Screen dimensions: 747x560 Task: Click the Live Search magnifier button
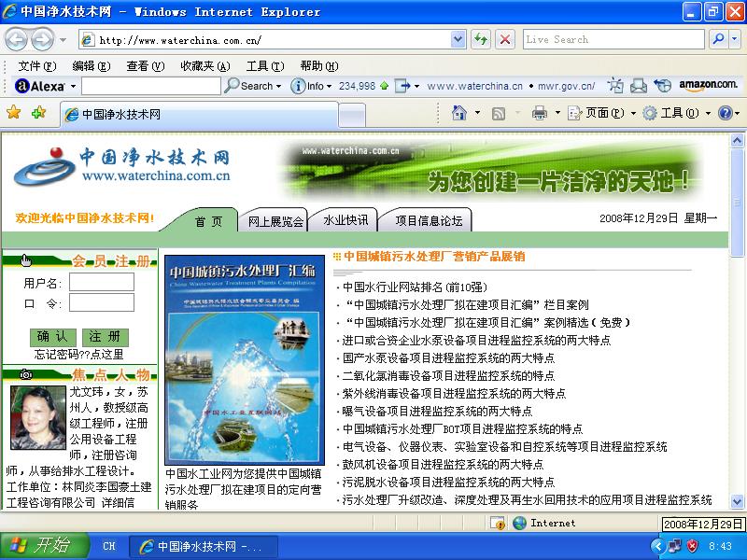(x=718, y=39)
